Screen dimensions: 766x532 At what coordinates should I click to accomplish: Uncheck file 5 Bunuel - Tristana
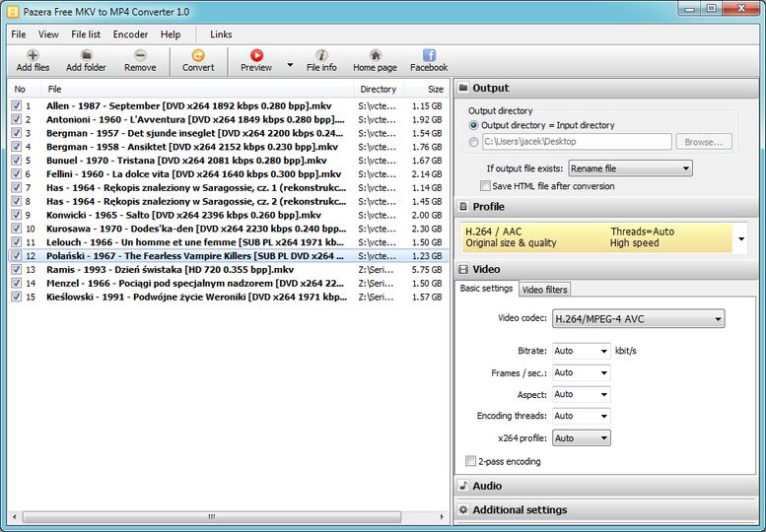(x=16, y=160)
